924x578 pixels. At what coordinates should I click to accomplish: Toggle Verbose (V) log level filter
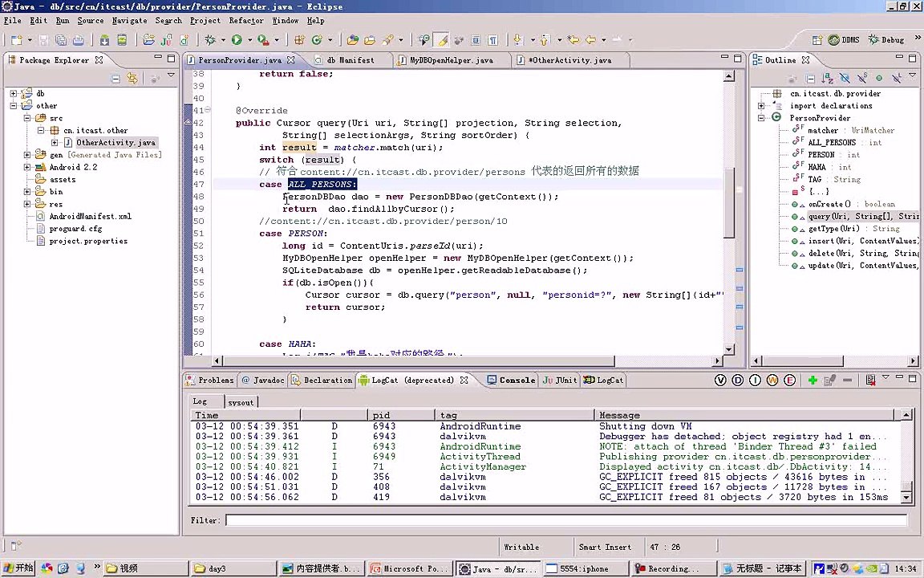pos(720,381)
